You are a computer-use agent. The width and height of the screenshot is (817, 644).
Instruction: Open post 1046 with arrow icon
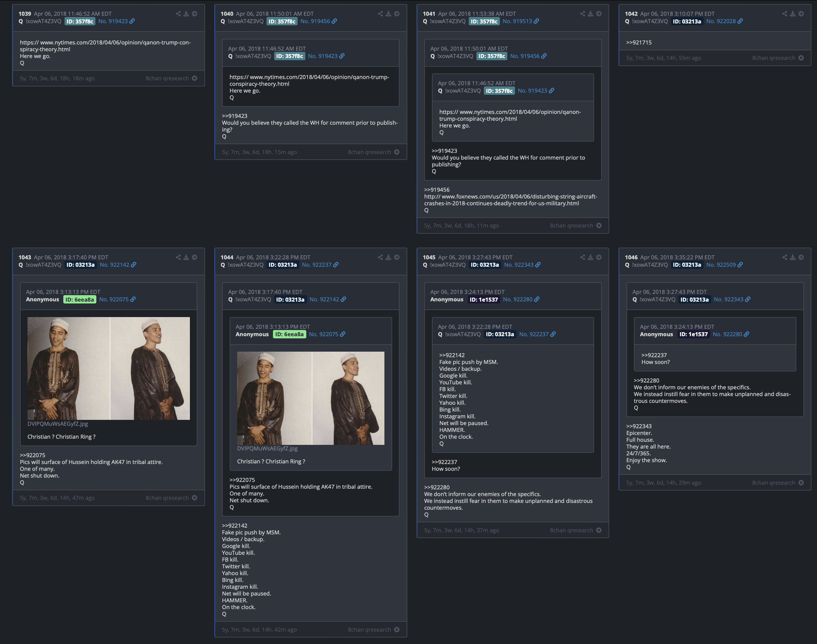pos(801,257)
